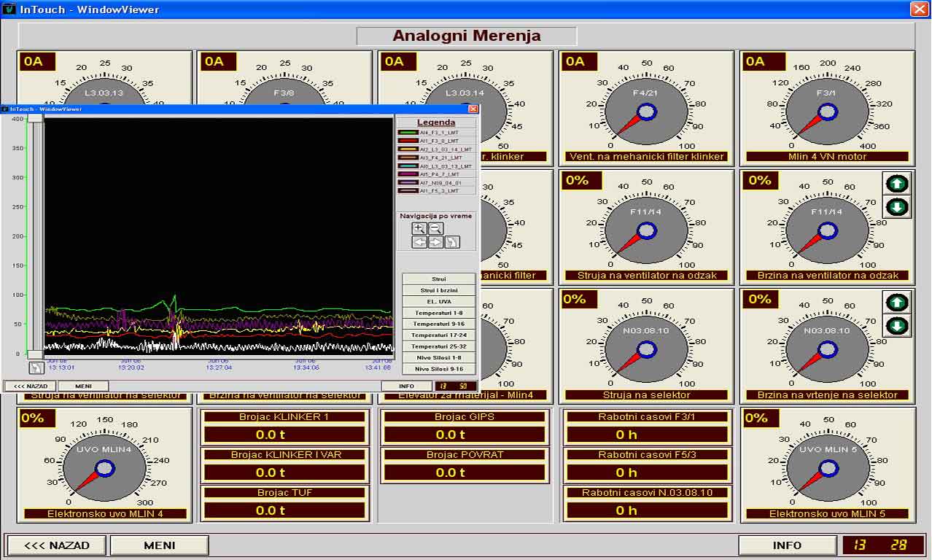Click the vertical scale slider left of the trend chart
Screen dimensions: 932x560
(x=35, y=233)
